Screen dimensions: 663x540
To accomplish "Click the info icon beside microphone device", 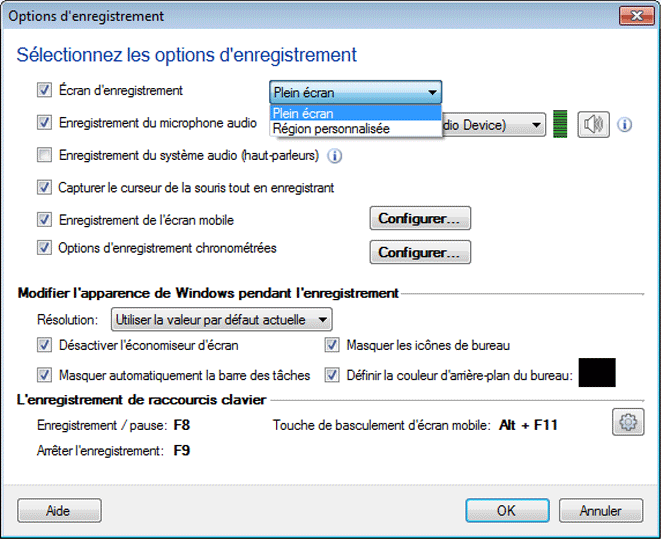I will [626, 125].
